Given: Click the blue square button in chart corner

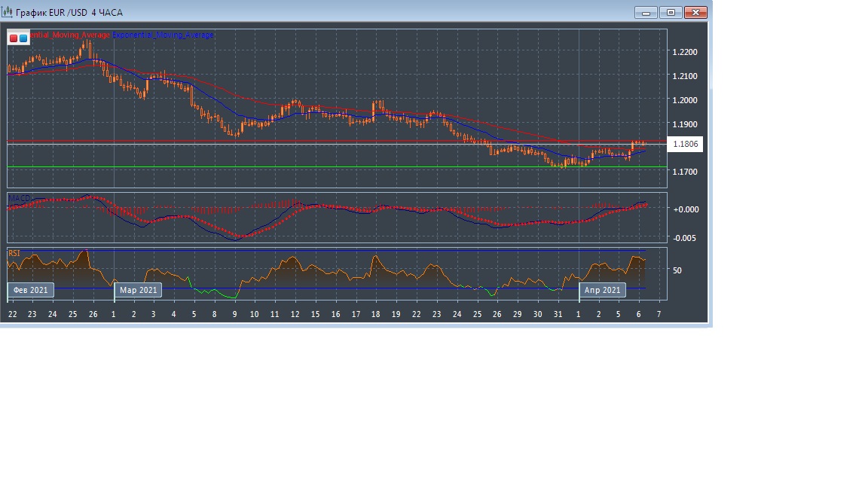Looking at the screenshot, I should pos(23,38).
